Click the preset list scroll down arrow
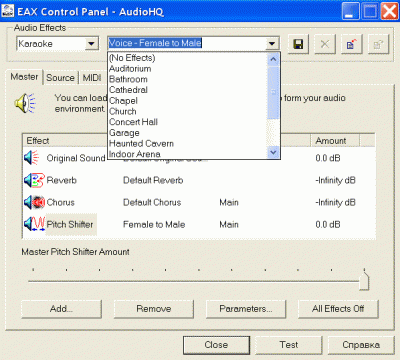Image resolution: width=400 pixels, height=360 pixels. [x=273, y=152]
